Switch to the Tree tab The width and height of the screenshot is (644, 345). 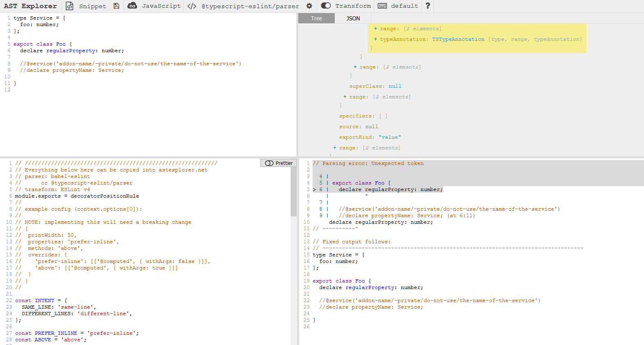point(316,18)
